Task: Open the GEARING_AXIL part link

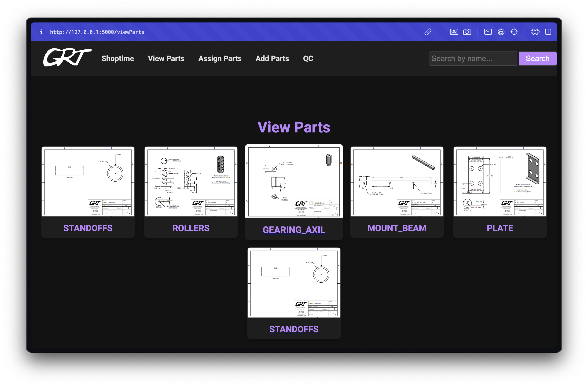Action: coord(294,230)
